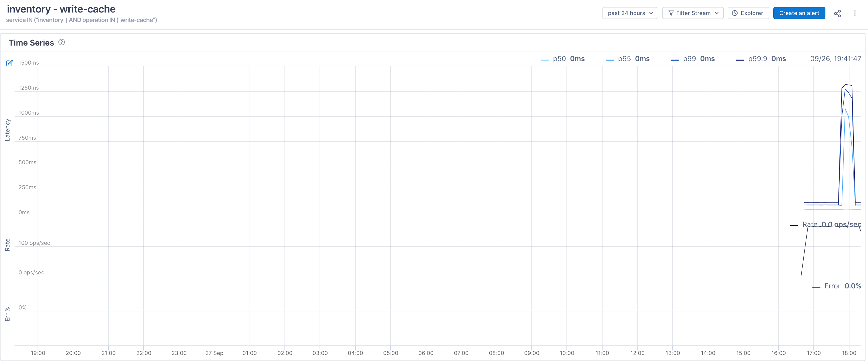Click the Create an alert button
Screen dimensions: 868x364
pyautogui.click(x=799, y=13)
